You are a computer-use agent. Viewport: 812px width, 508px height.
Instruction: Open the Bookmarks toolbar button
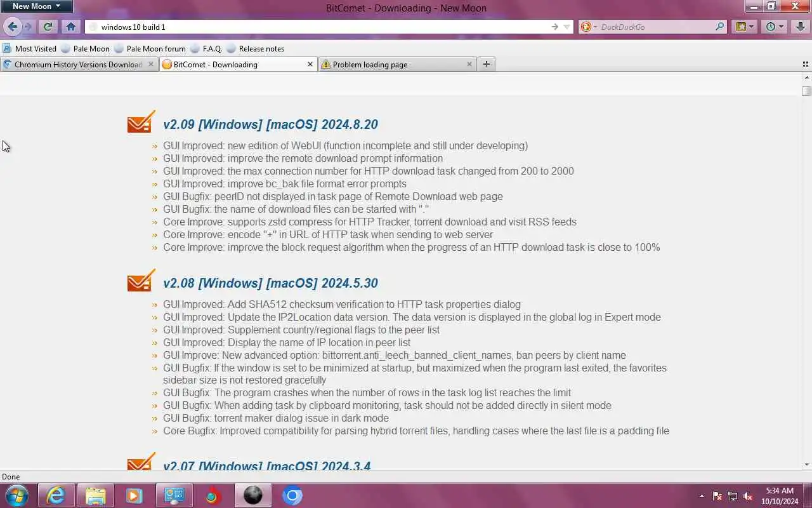(744, 27)
